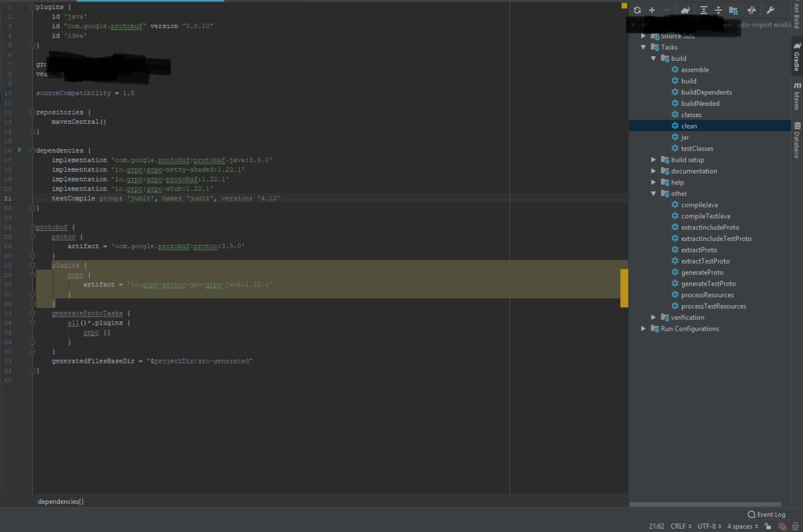This screenshot has width=803, height=532.
Task: Click the green run arrow beside dependencies
Action: pyautogui.click(x=20, y=150)
